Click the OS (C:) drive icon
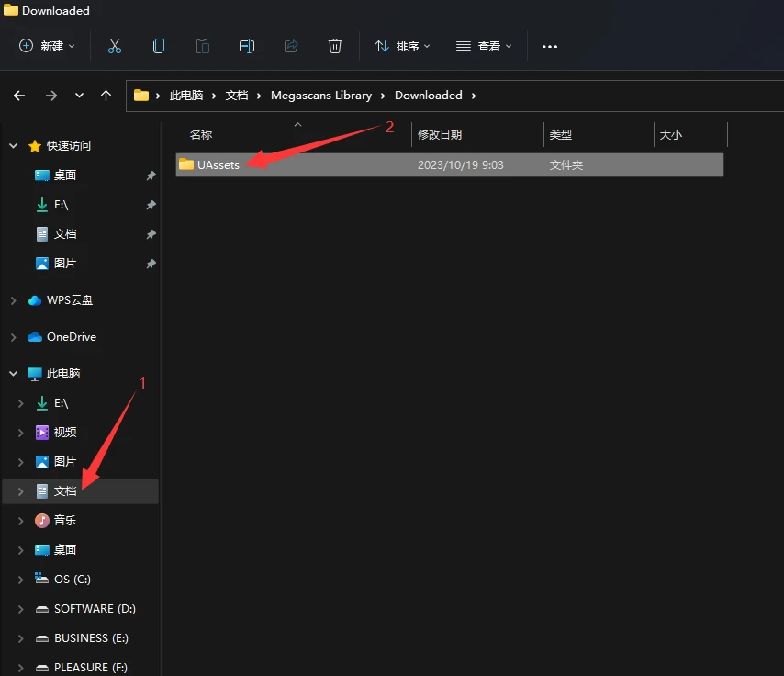Image resolution: width=784 pixels, height=676 pixels. (42, 579)
